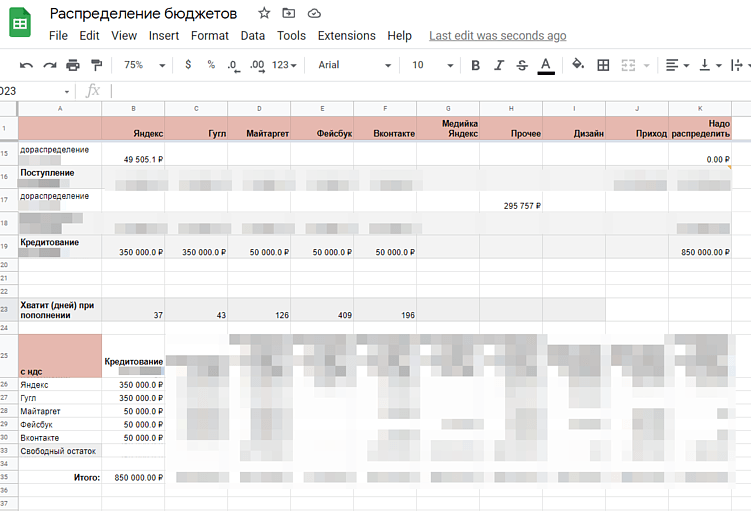Expand the merge cells options arrow
The width and height of the screenshot is (751, 511).
pyautogui.click(x=647, y=66)
